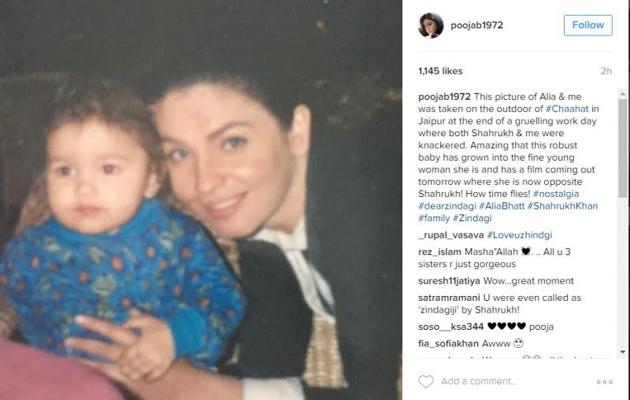This screenshot has height=400, width=630.
Task: Open the #family hashtag
Action: pos(434,218)
